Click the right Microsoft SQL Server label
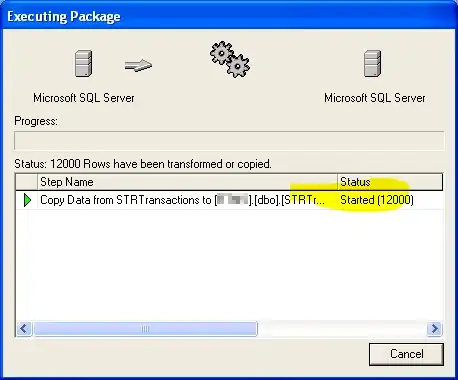Screen dimensions: 458x380 (375, 98)
